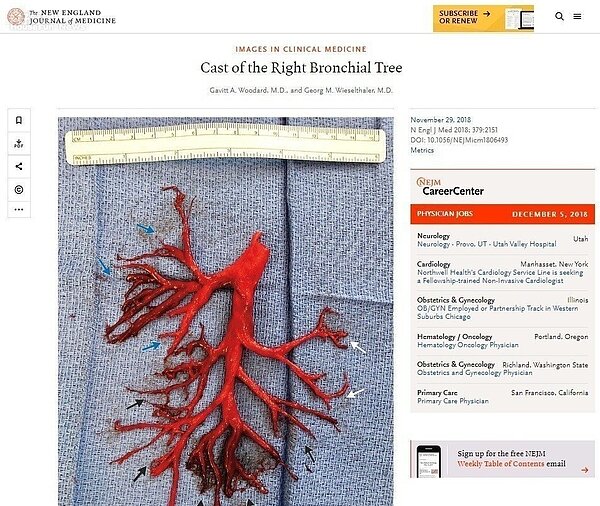This screenshot has width=600, height=506.
Task: Open the search magnifier icon
Action: (x=559, y=16)
